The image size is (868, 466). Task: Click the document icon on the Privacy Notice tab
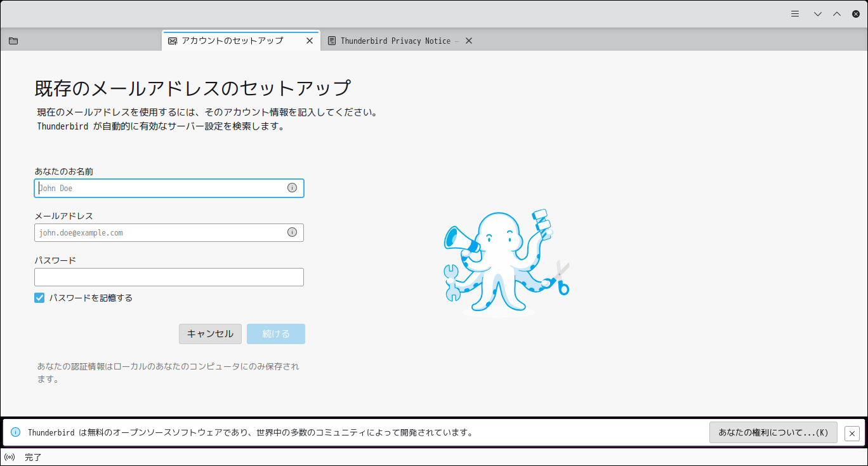coord(332,40)
